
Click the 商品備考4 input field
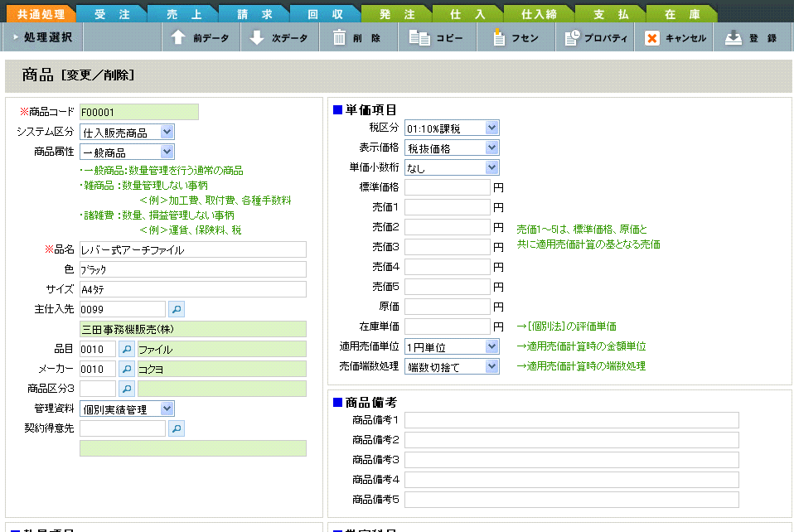[x=572, y=480]
